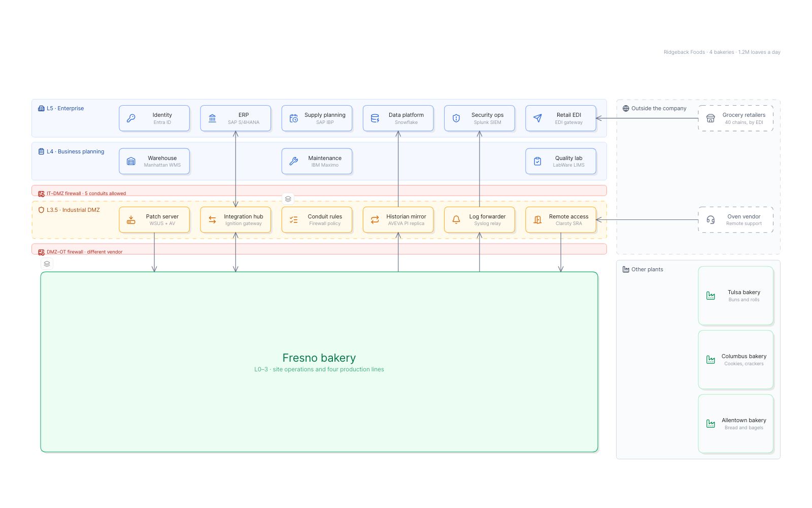Click the DMZ–OT firewall band label
The image size is (812, 508).
coord(84,252)
